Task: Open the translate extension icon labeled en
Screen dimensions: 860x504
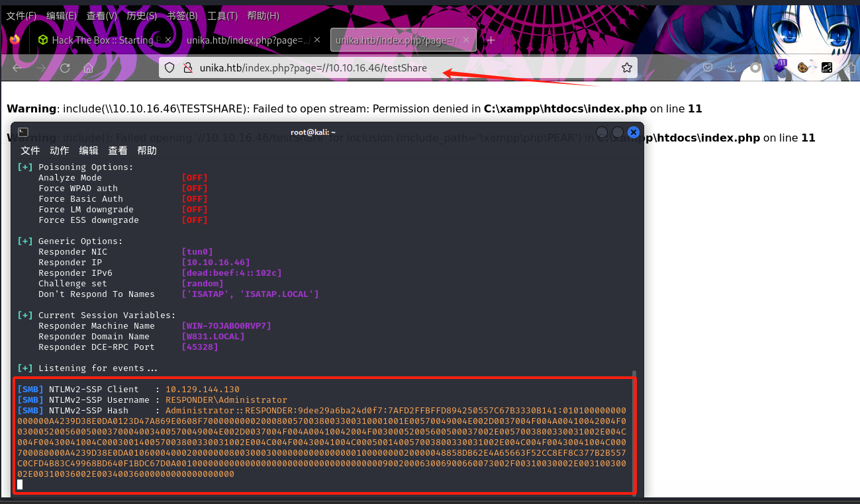Action: (x=826, y=67)
